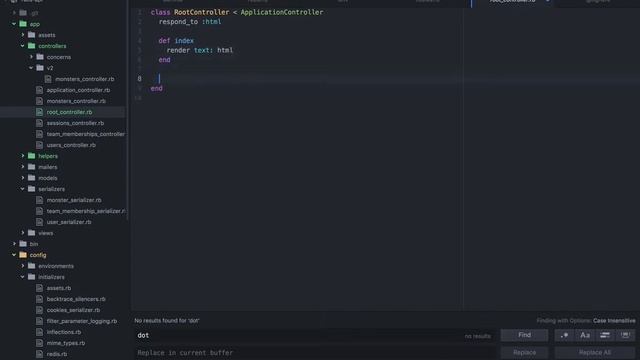Click the serializers folder icon
This screenshot has width=640, height=360.
click(x=31, y=189)
